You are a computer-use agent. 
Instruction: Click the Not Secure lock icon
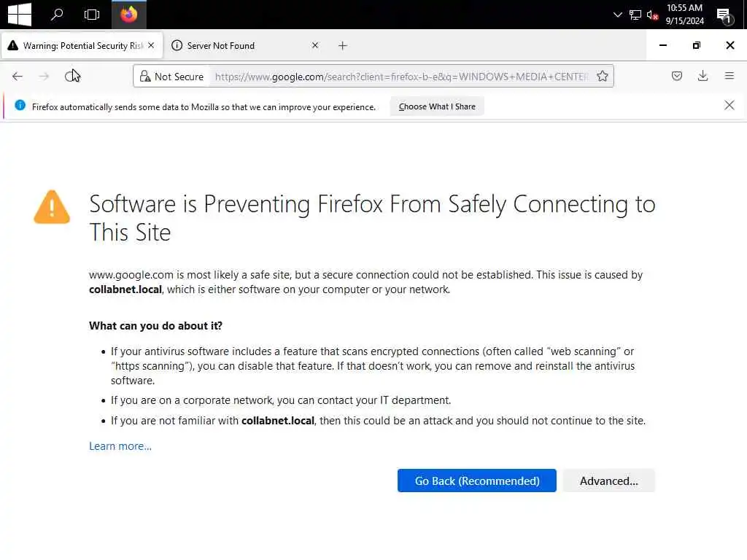pyautogui.click(x=145, y=76)
